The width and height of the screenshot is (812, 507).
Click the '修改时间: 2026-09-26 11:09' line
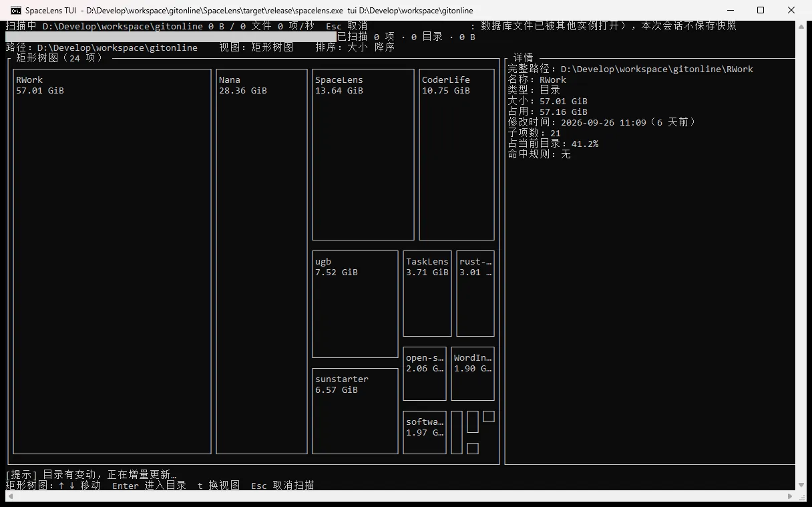[602, 122]
